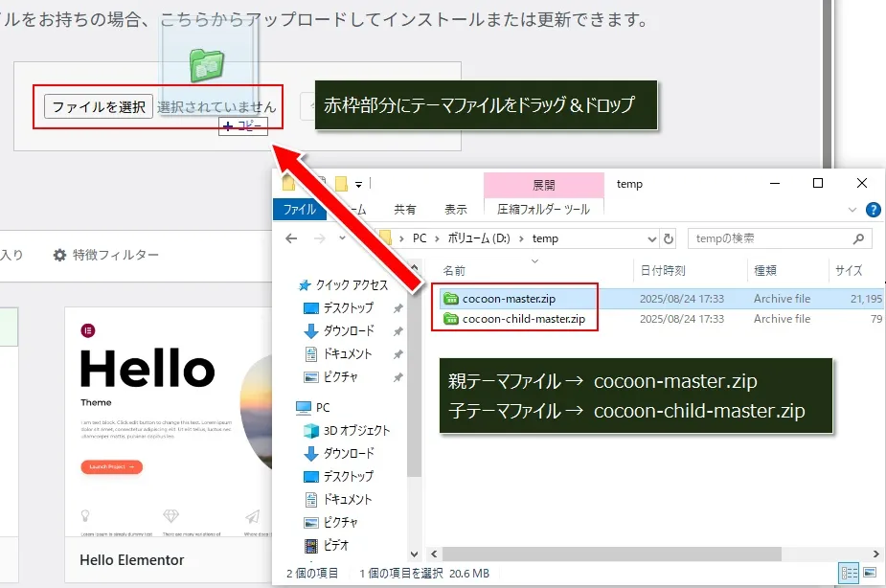Toggle details view in the status bar
Screen dimensions: 886x588
point(849,574)
